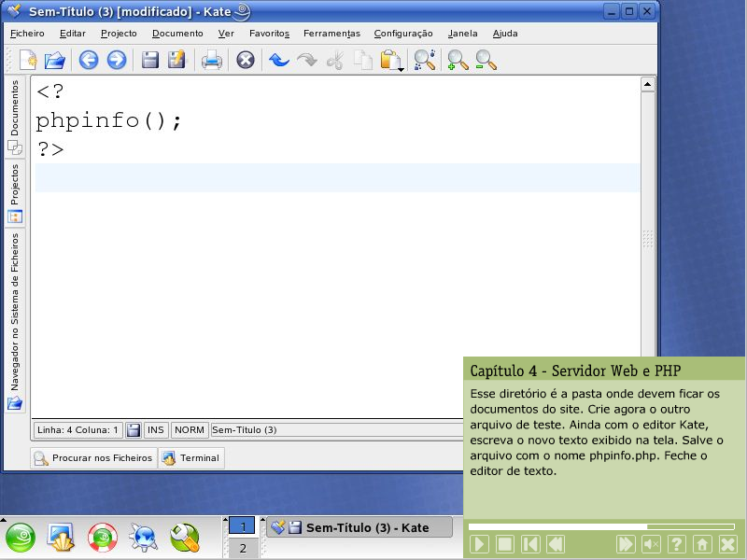Viewport: 747px width, 560px height.
Task: Open the Configuração menu
Action: coord(403,33)
